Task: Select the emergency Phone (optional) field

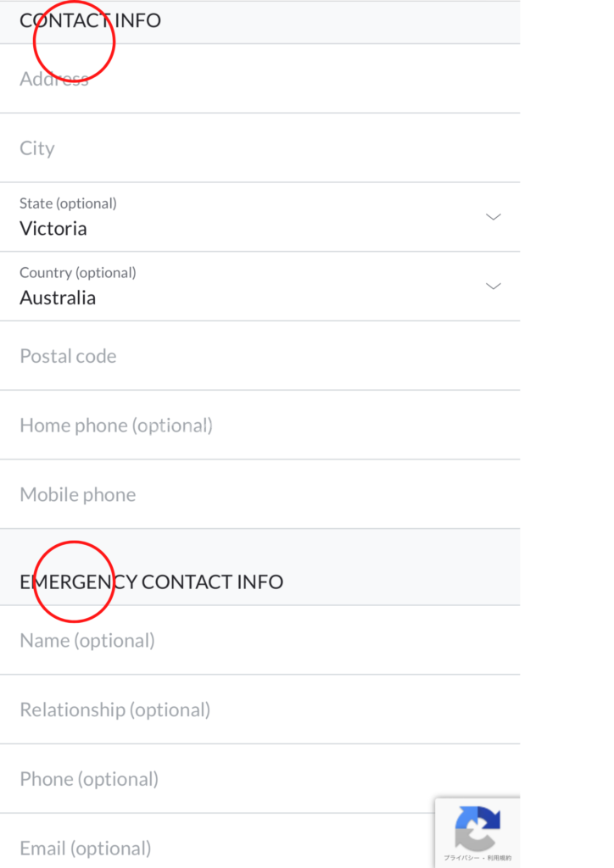Action: click(254, 779)
